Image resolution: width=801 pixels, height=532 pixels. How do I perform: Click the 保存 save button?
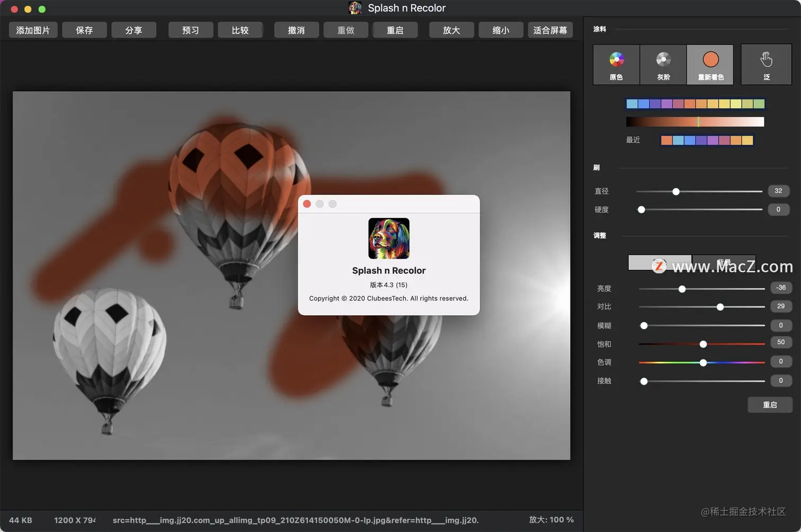click(84, 30)
